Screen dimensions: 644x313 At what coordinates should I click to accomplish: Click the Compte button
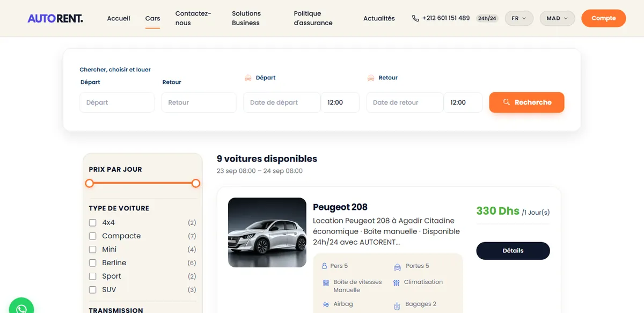(x=604, y=18)
